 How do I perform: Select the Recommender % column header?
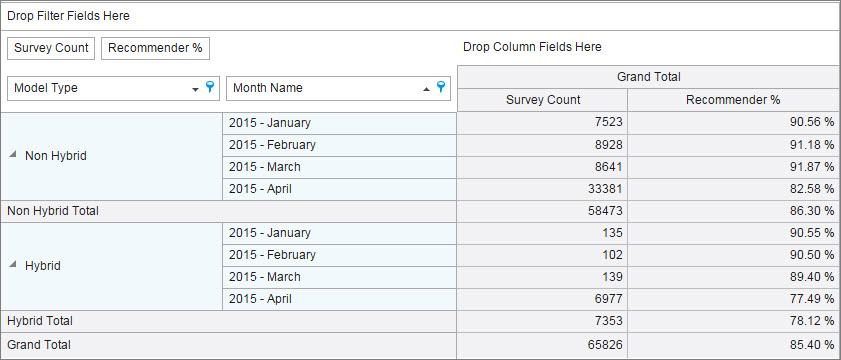coord(733,100)
